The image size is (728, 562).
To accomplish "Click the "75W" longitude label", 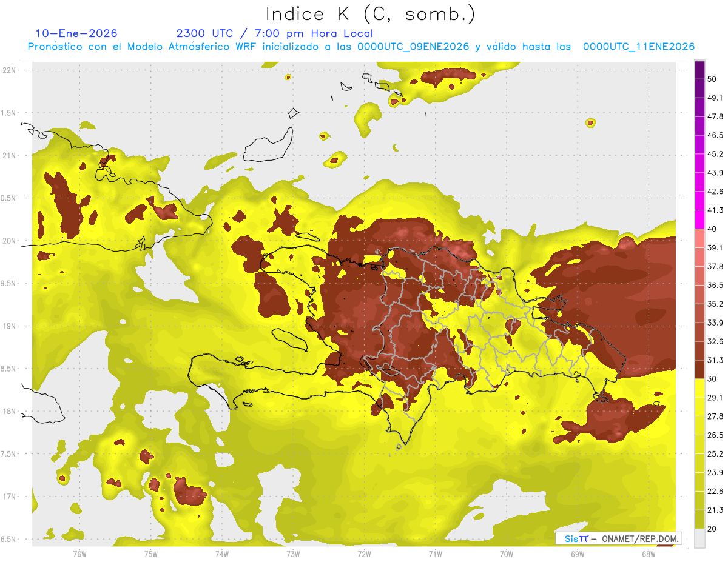I will click(151, 554).
